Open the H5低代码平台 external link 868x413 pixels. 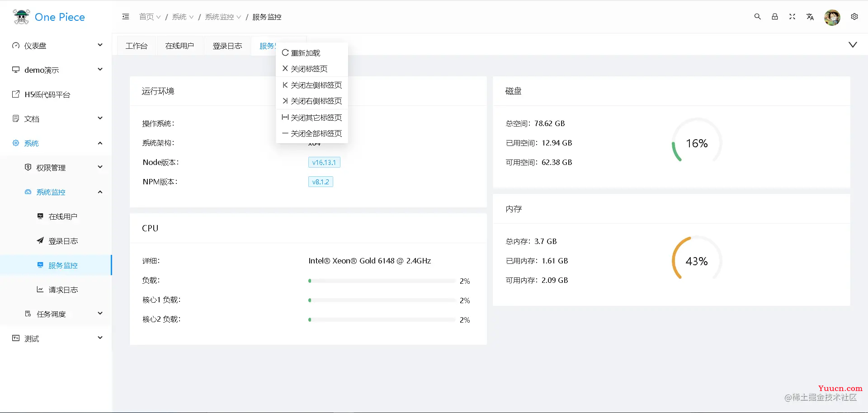click(x=47, y=94)
